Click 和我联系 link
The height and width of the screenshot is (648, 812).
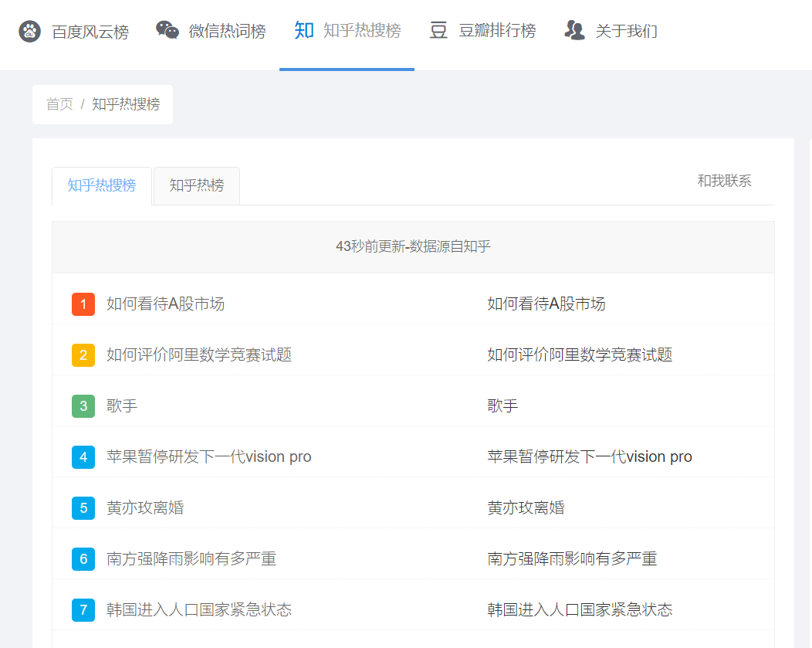tap(725, 181)
